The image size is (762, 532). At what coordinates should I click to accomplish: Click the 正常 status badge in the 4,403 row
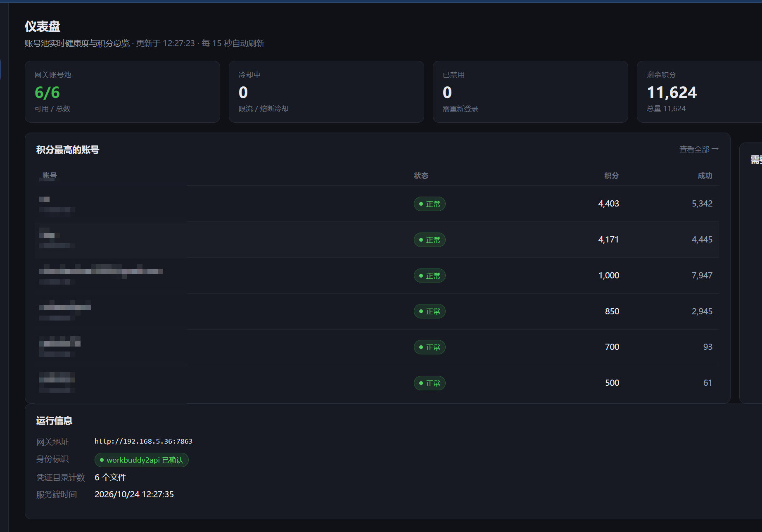430,204
